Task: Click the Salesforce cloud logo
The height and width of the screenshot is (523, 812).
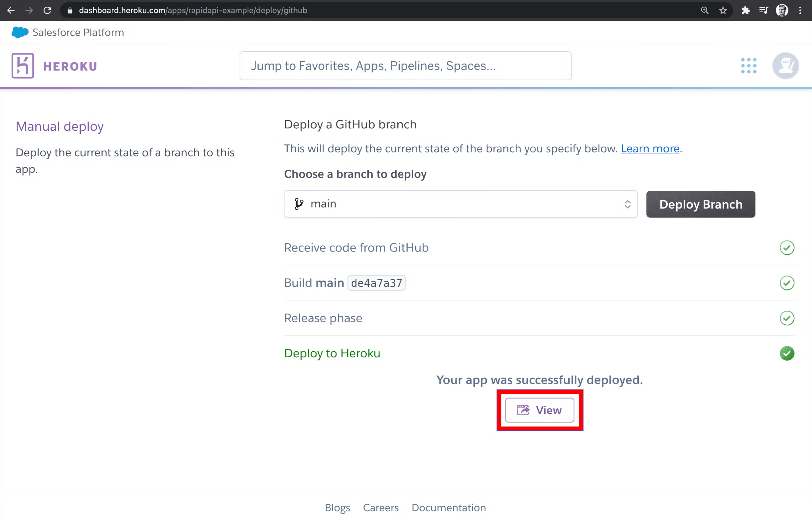Action: click(x=20, y=32)
